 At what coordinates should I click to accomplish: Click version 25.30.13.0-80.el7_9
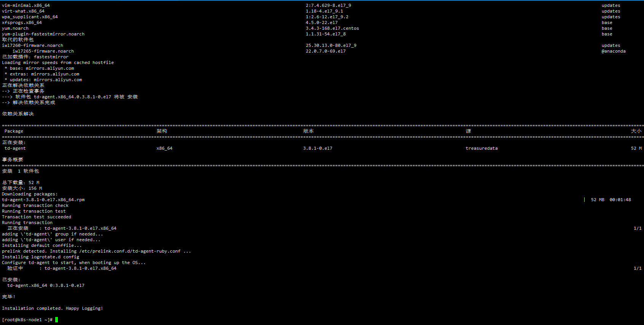point(331,45)
